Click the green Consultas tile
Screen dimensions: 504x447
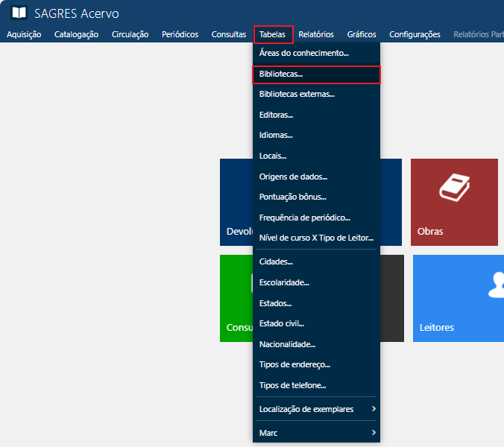point(236,298)
